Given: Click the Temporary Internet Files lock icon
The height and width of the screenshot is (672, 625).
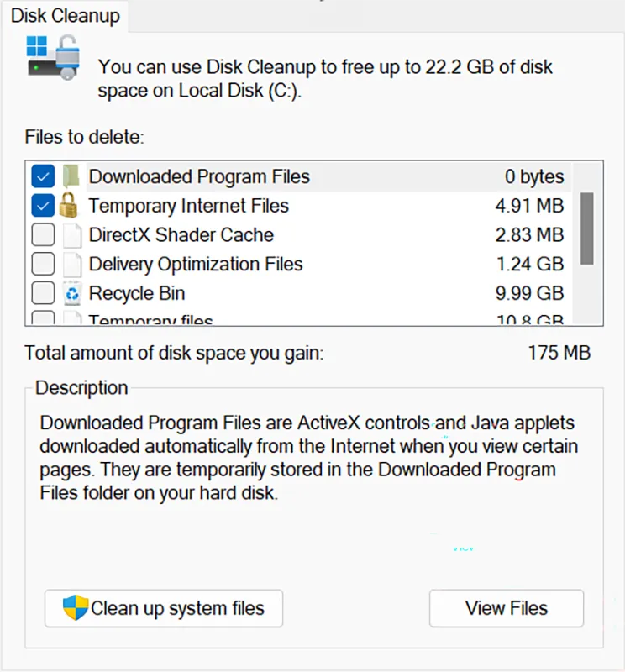Looking at the screenshot, I should coord(72,206).
